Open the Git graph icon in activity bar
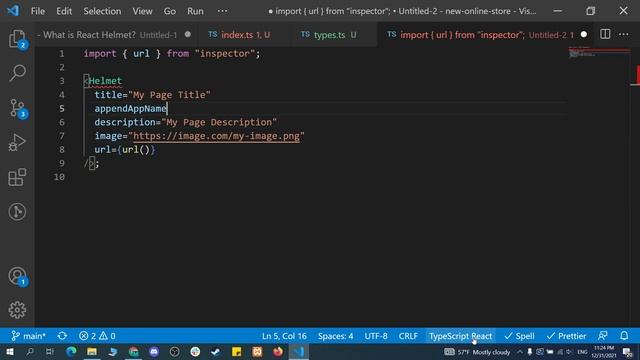 (x=17, y=211)
